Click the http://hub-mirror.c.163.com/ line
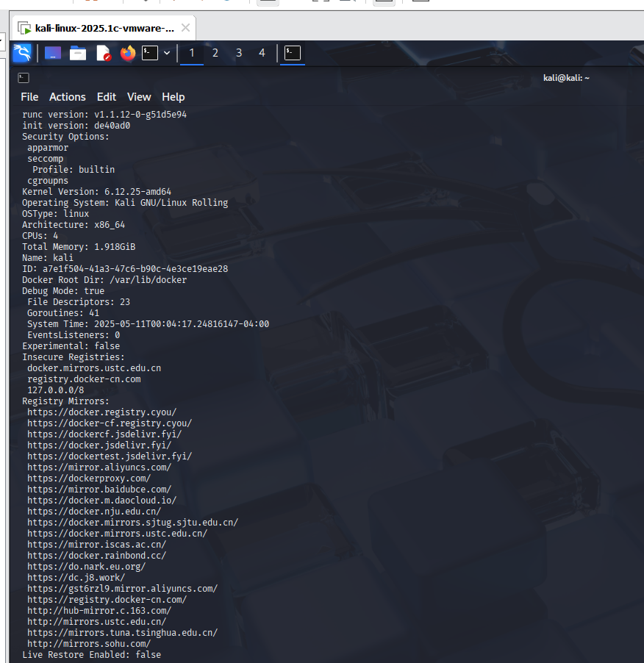 tap(99, 611)
